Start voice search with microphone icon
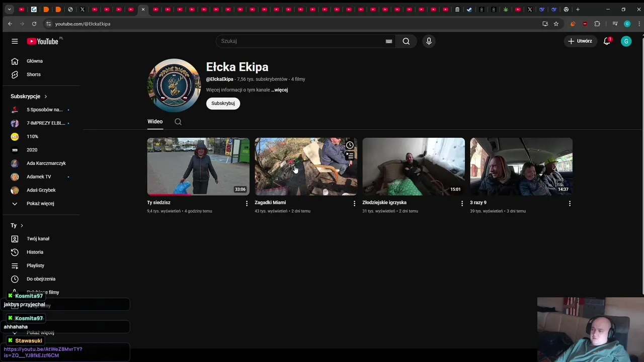The width and height of the screenshot is (644, 362). click(429, 41)
